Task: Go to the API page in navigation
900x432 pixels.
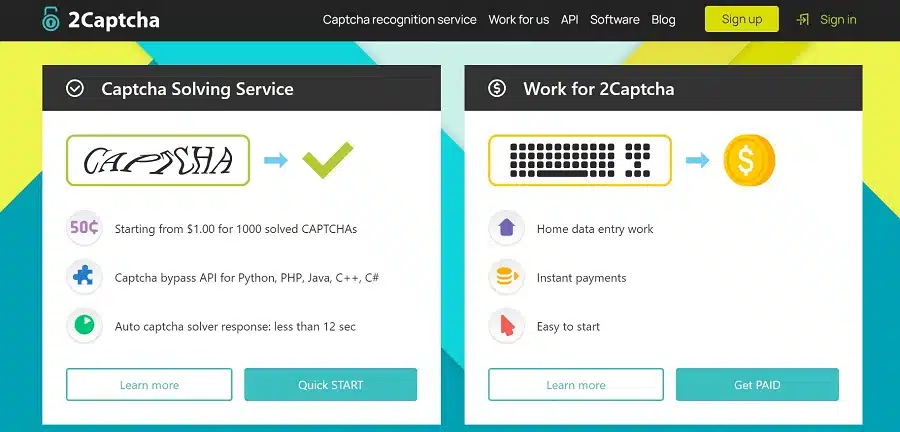Action: (x=569, y=20)
